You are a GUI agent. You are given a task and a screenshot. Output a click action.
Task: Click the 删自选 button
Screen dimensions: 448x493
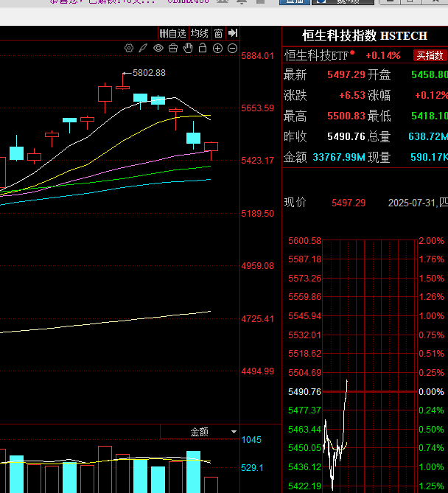point(172,33)
